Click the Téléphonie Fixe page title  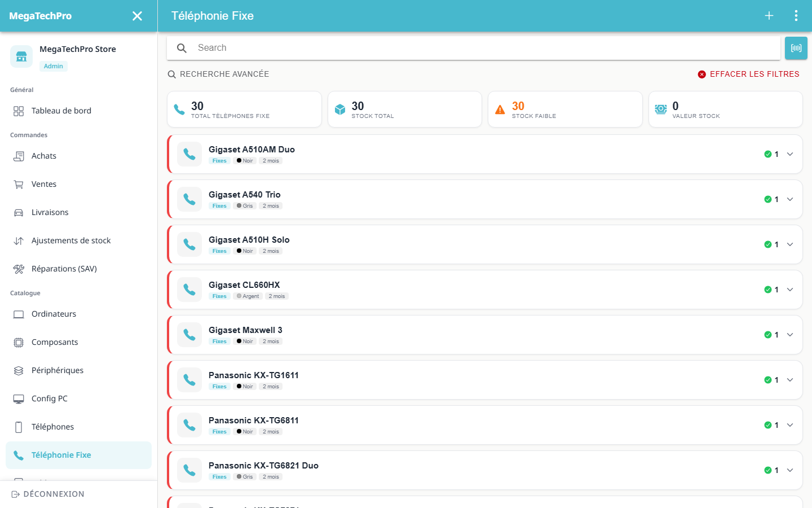(213, 16)
